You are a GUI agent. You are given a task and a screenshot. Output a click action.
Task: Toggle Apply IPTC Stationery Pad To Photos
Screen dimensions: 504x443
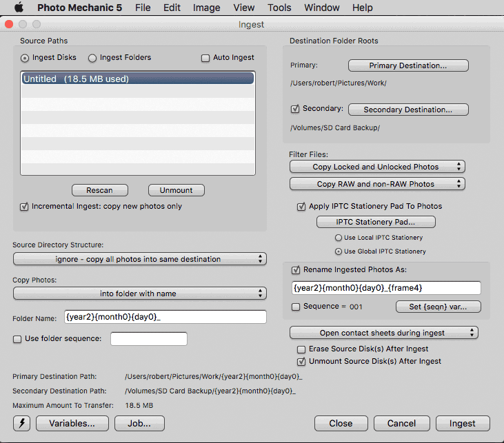(x=301, y=207)
